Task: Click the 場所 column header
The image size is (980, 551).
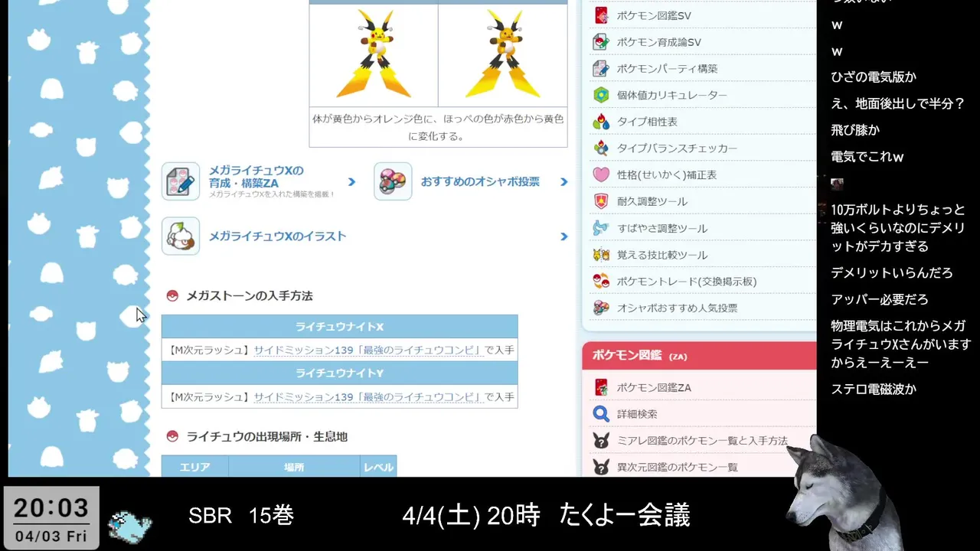Action: tap(294, 467)
